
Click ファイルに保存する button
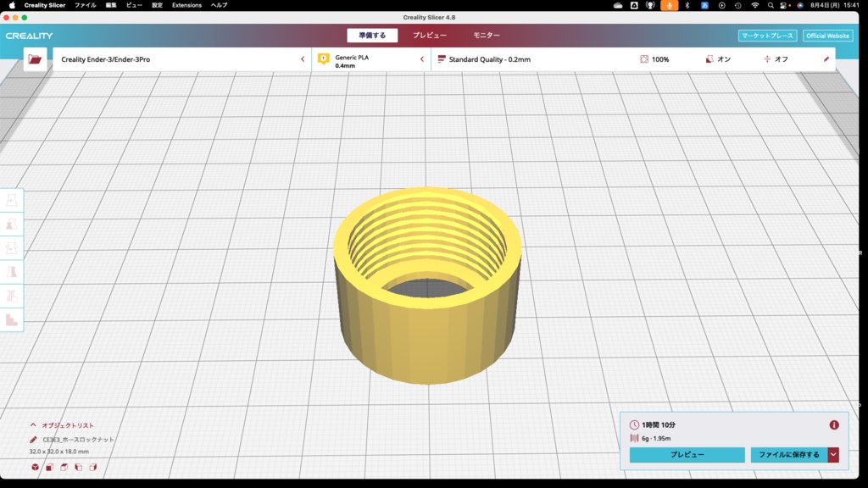[789, 455]
